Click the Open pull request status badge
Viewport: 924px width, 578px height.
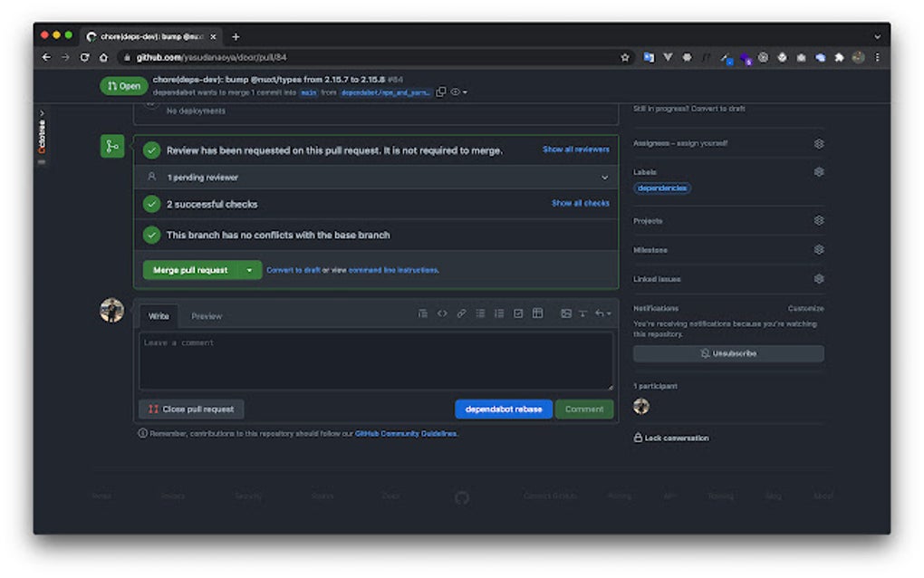click(124, 86)
